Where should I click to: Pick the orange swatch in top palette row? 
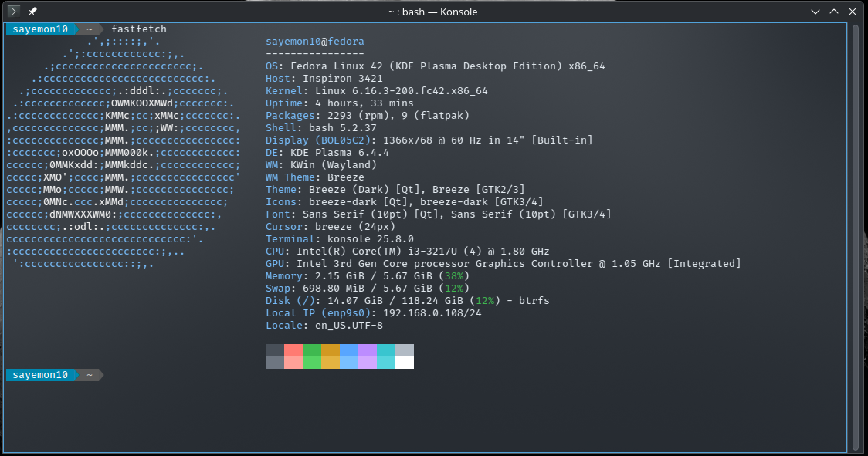330,350
